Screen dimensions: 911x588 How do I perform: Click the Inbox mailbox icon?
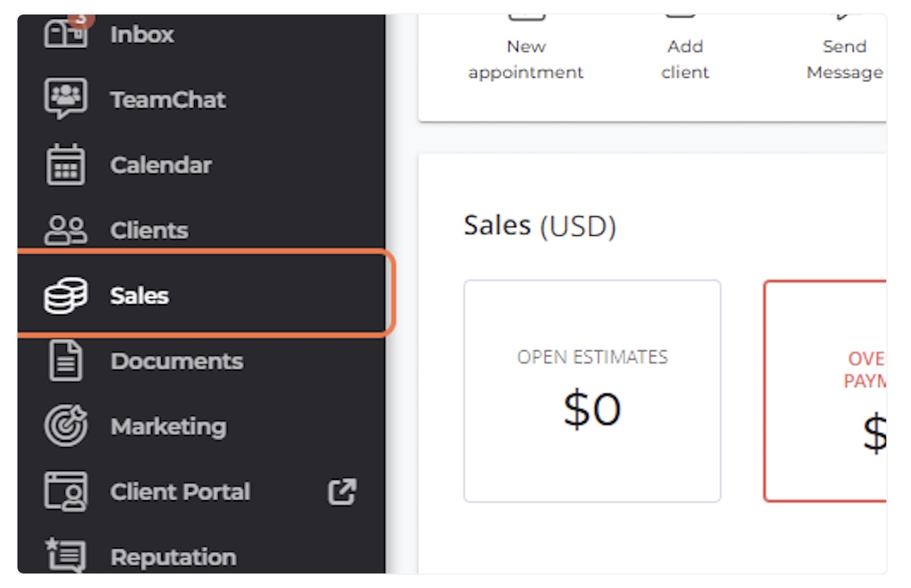(x=65, y=32)
